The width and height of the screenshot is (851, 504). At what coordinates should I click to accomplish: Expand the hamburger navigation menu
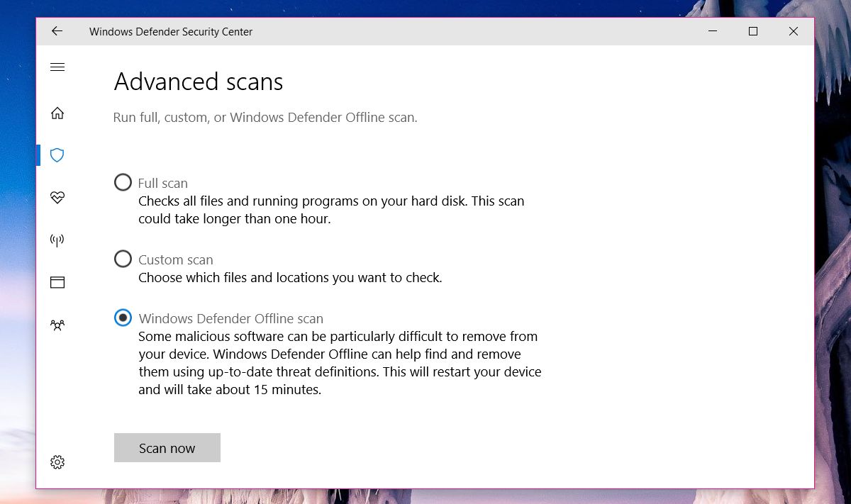[x=57, y=67]
